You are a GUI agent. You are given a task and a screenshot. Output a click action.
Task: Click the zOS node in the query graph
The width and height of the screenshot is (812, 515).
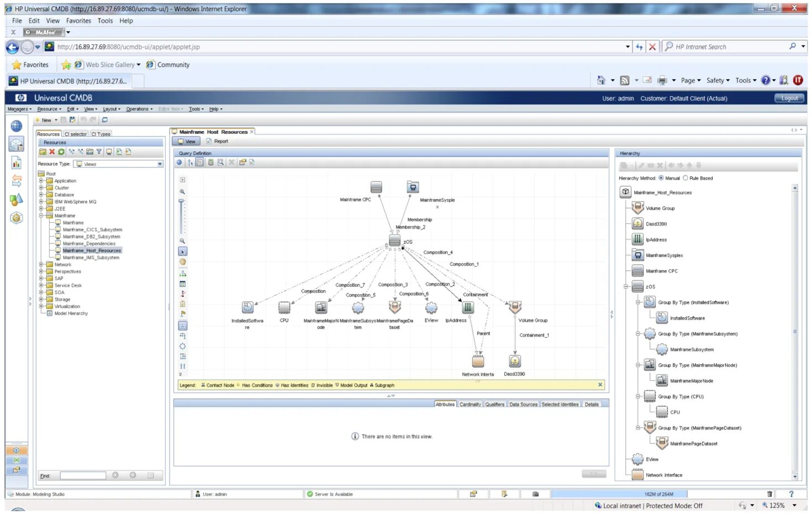coord(394,240)
